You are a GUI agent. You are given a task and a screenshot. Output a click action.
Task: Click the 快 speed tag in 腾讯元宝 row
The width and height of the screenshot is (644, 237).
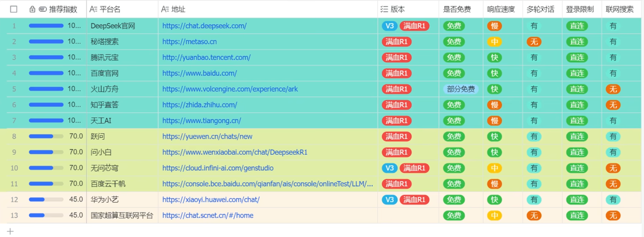pos(494,57)
